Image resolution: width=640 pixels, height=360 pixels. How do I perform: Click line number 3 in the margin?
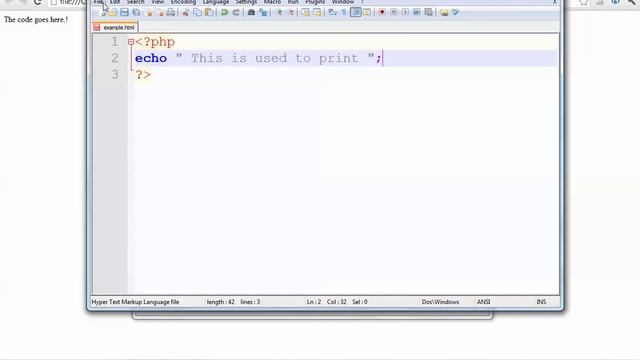pos(115,75)
